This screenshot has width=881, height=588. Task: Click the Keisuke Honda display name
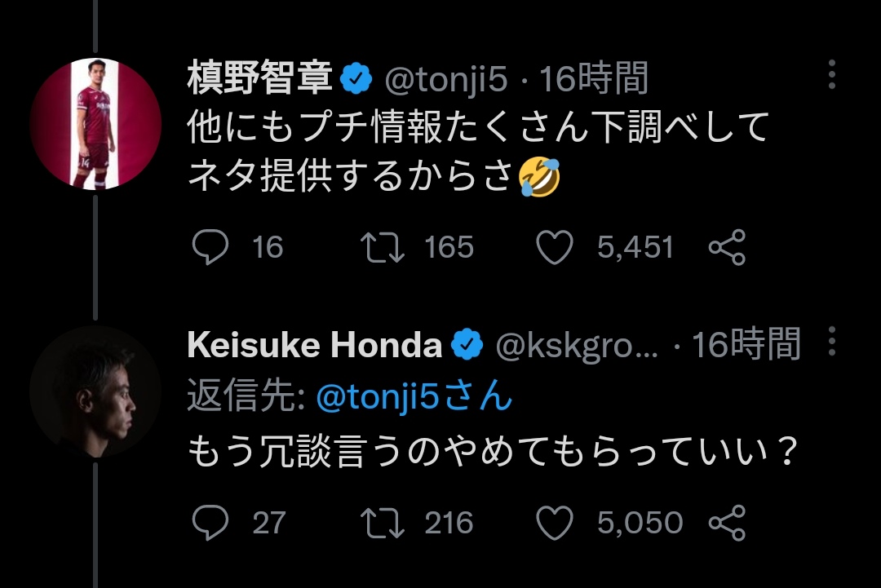[x=314, y=346]
